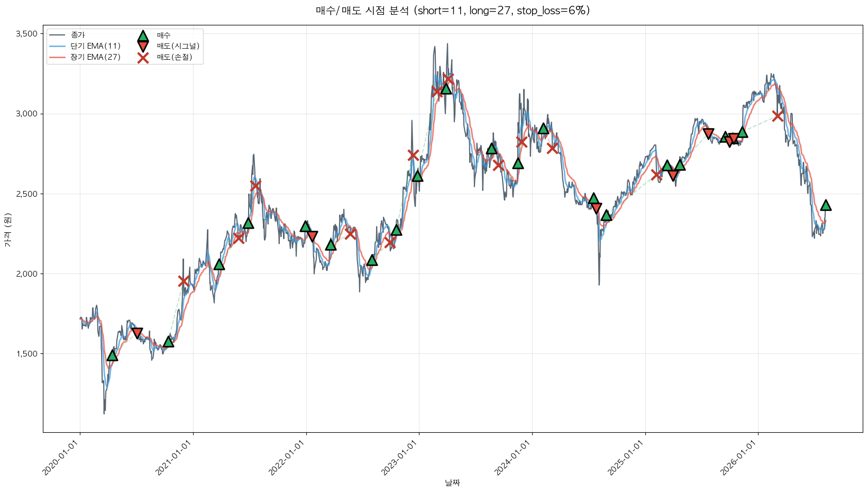Click the 3,500 y-axis tick label

pyautogui.click(x=27, y=34)
